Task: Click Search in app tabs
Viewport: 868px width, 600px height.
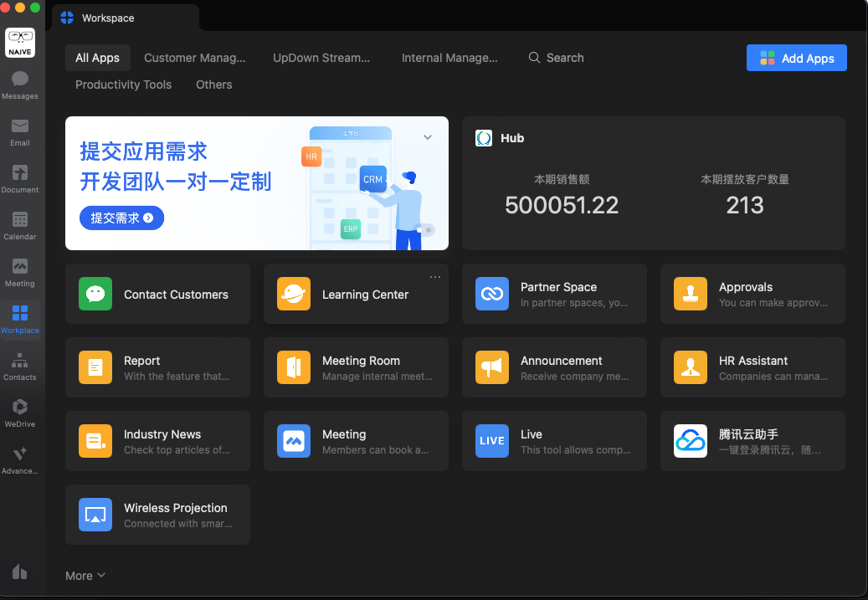Action: pyautogui.click(x=557, y=58)
